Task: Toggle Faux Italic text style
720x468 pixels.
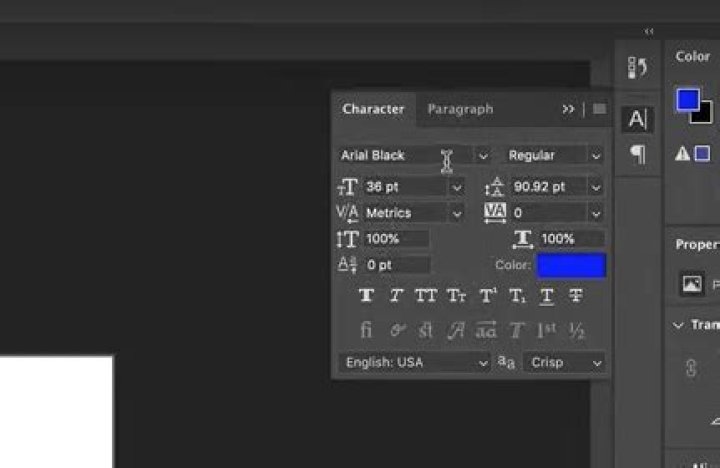Action: pyautogui.click(x=396, y=296)
